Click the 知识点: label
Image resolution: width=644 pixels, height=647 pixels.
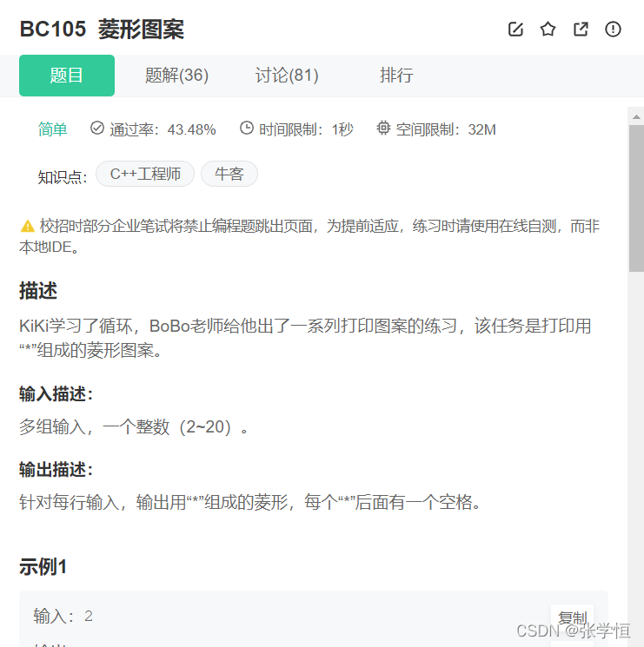click(63, 177)
